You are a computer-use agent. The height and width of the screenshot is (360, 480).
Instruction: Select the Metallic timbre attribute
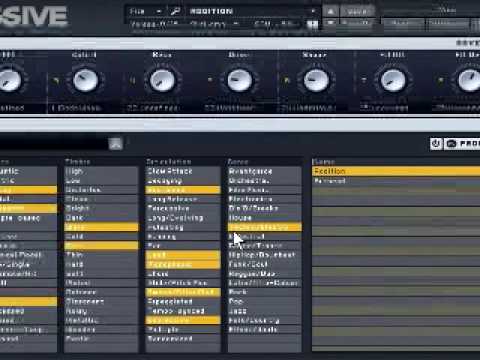[x=101, y=320]
